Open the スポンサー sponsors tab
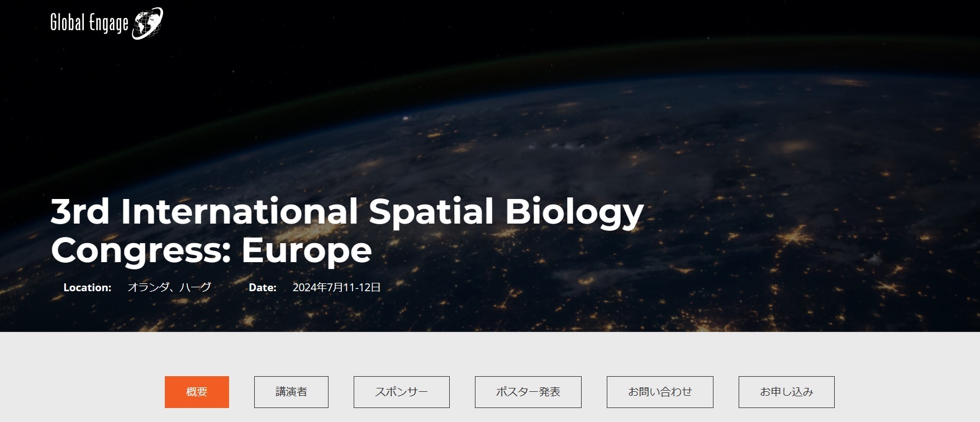The image size is (980, 422). click(402, 392)
